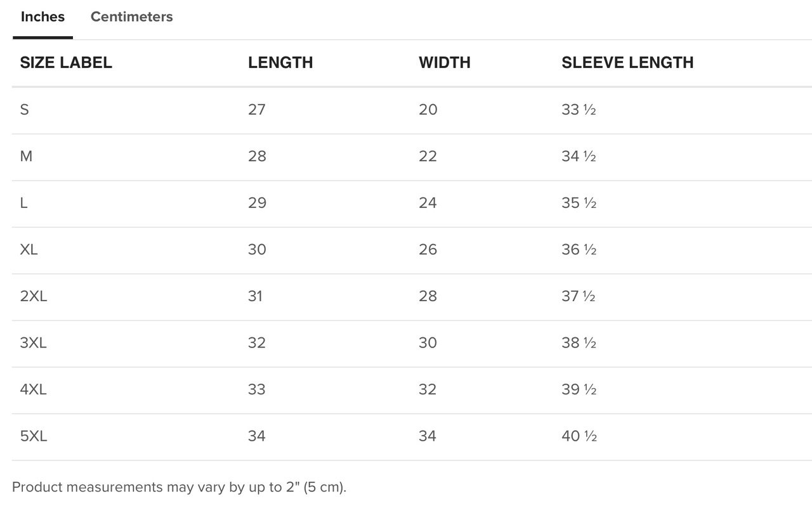This screenshot has width=812, height=513.
Task: Click the length value 31 for 2XL
Action: (x=255, y=296)
